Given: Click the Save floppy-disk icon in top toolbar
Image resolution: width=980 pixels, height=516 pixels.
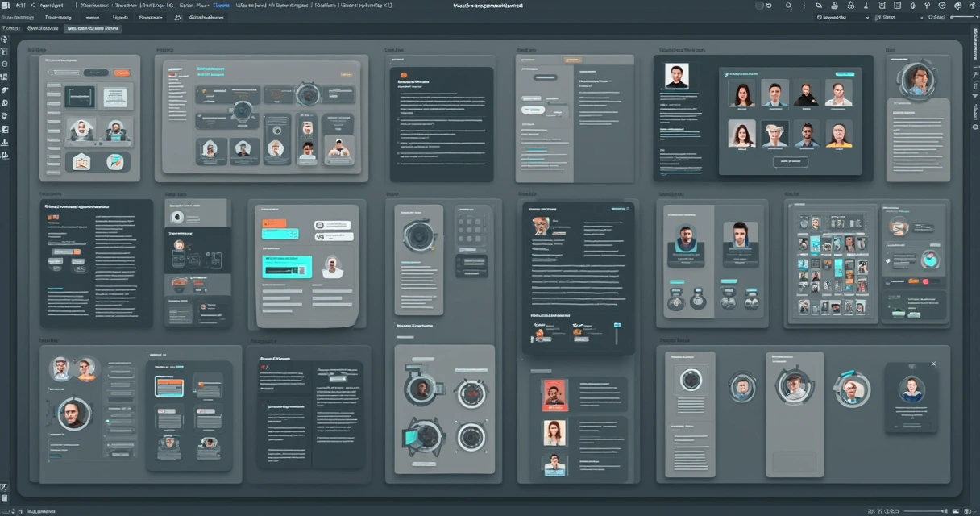Looking at the screenshot, I should (898, 6).
